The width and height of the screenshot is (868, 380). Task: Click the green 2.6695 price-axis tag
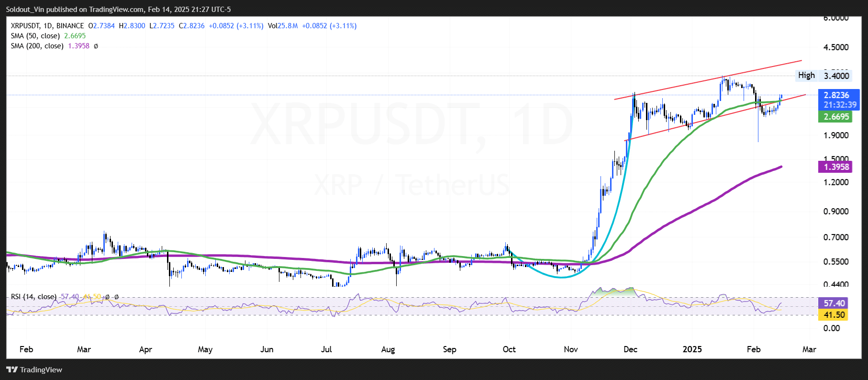tap(836, 117)
